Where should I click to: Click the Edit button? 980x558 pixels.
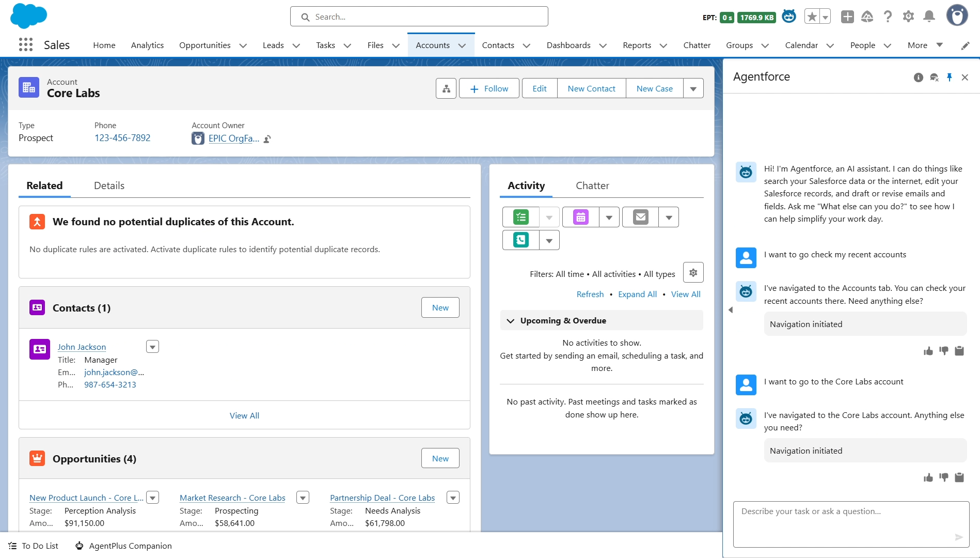pos(540,89)
